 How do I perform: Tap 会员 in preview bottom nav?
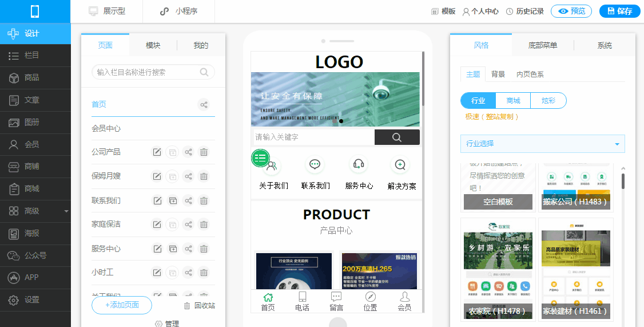coord(404,301)
